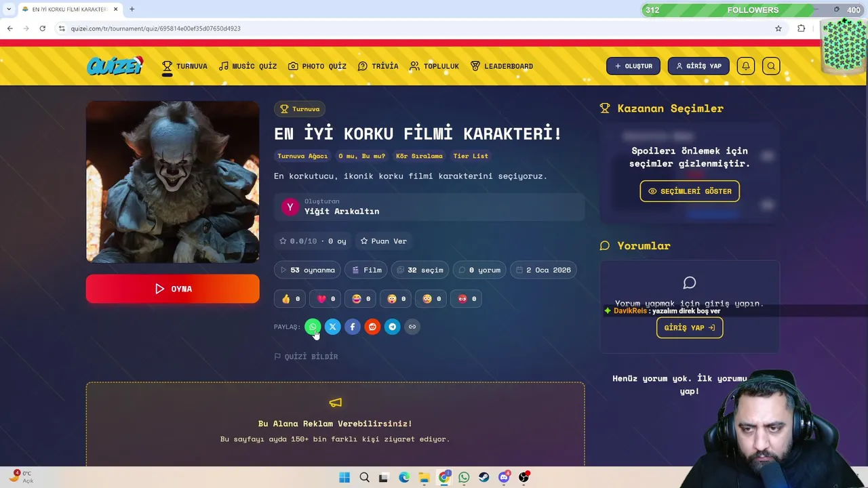Open the Music Quiz nav item
This screenshot has width=868, height=488.
coord(248,66)
